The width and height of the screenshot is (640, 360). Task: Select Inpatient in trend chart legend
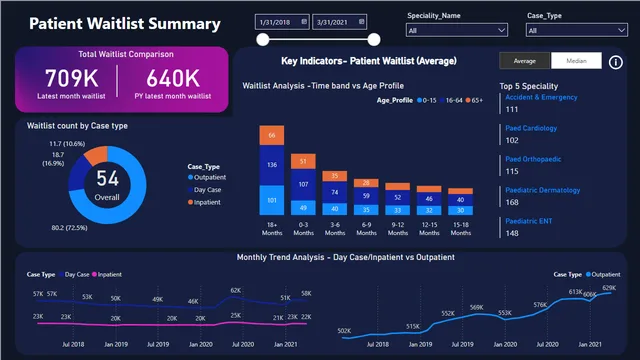point(107,274)
